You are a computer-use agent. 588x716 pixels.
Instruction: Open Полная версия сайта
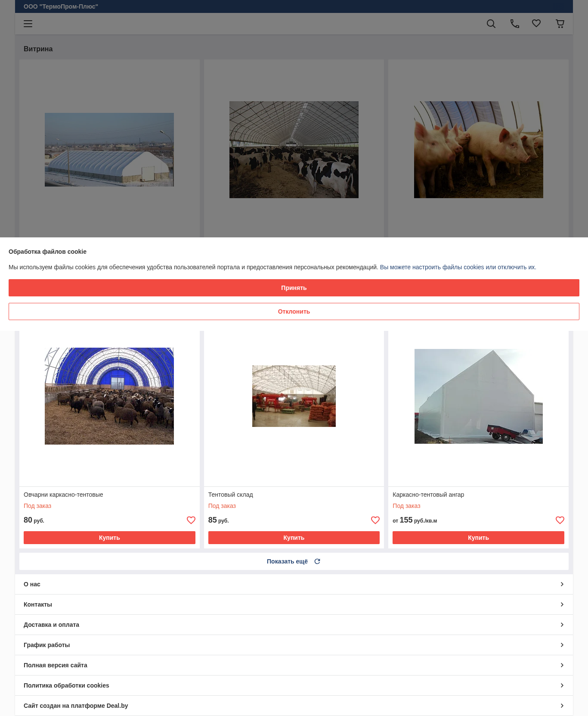[294, 665]
